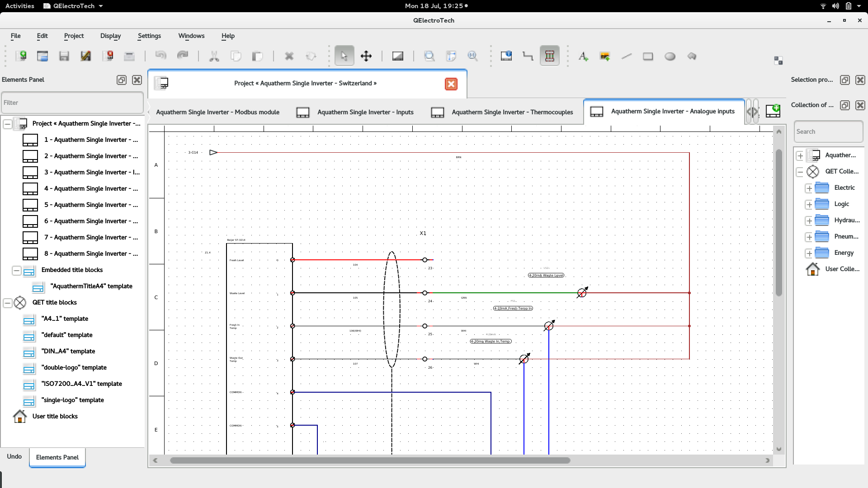Click the horizontal scrollbar under the diagram
Screen dimensions: 868x488
(x=369, y=460)
